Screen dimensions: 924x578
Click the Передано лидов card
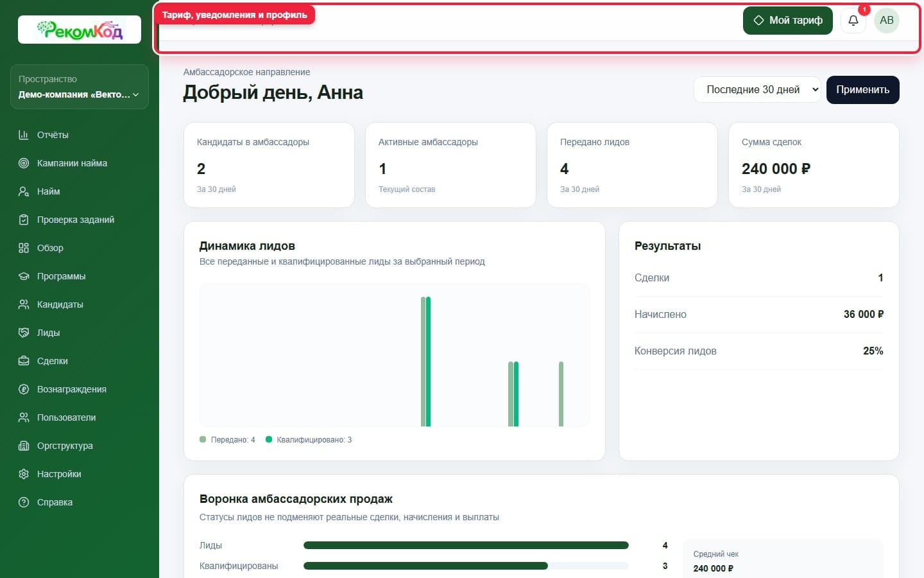(x=632, y=165)
